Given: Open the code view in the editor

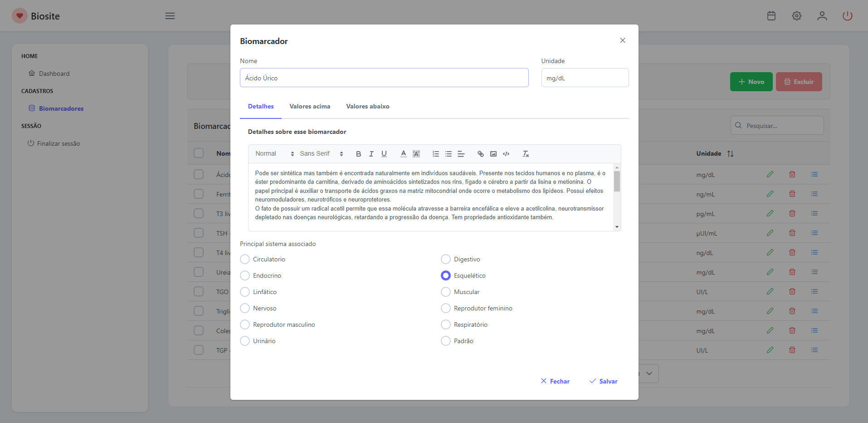Looking at the screenshot, I should point(506,154).
